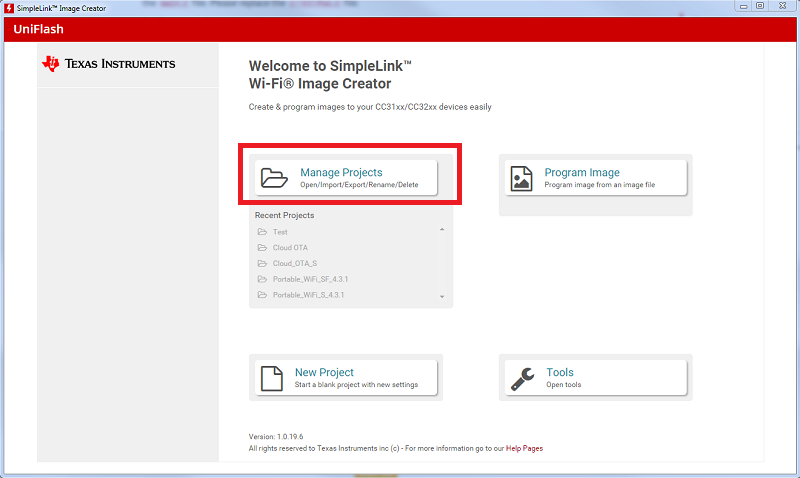Maximize the SimpleLink Image Creator window
This screenshot has width=800, height=478.
(760, 6)
